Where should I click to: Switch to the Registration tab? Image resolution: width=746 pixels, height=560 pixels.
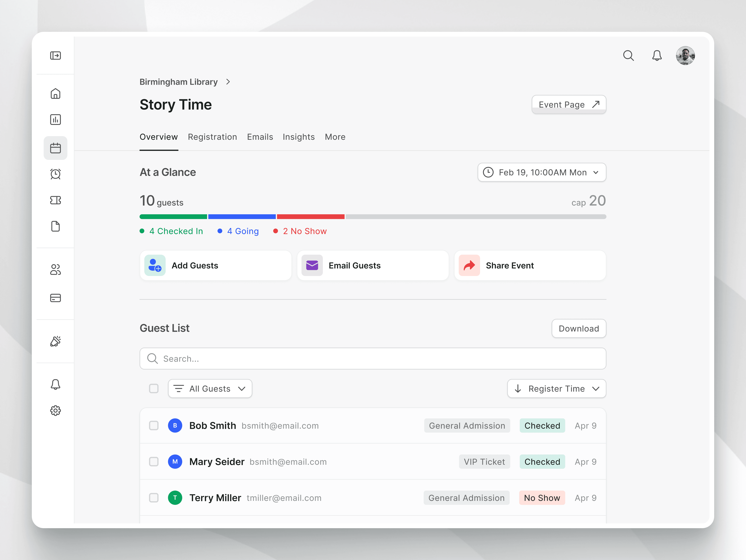click(x=212, y=137)
